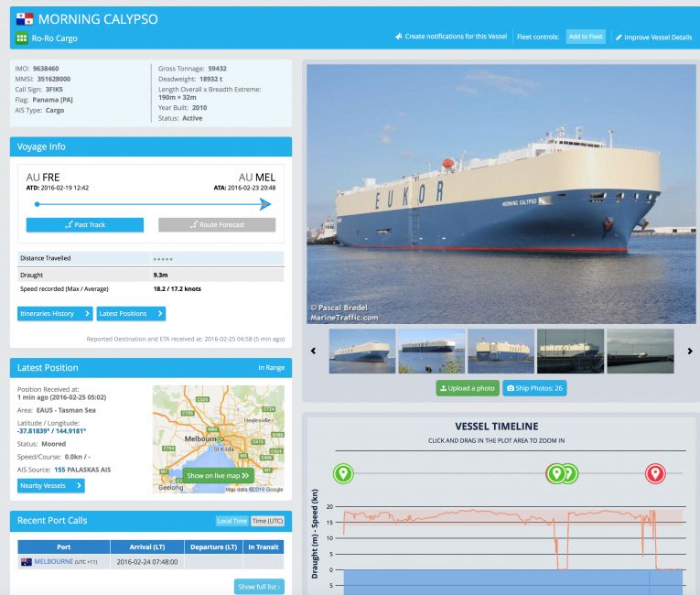Image resolution: width=700 pixels, height=595 pixels.
Task: Open the Past Track button
Action: (85, 224)
